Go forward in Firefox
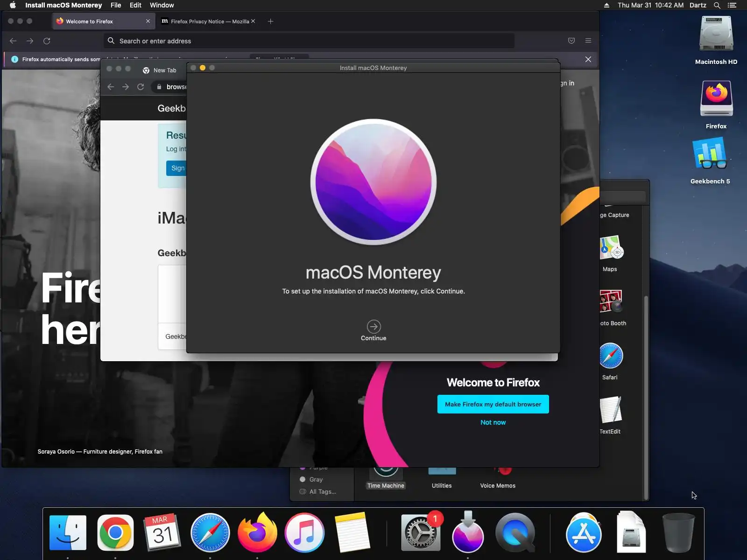 click(x=30, y=41)
